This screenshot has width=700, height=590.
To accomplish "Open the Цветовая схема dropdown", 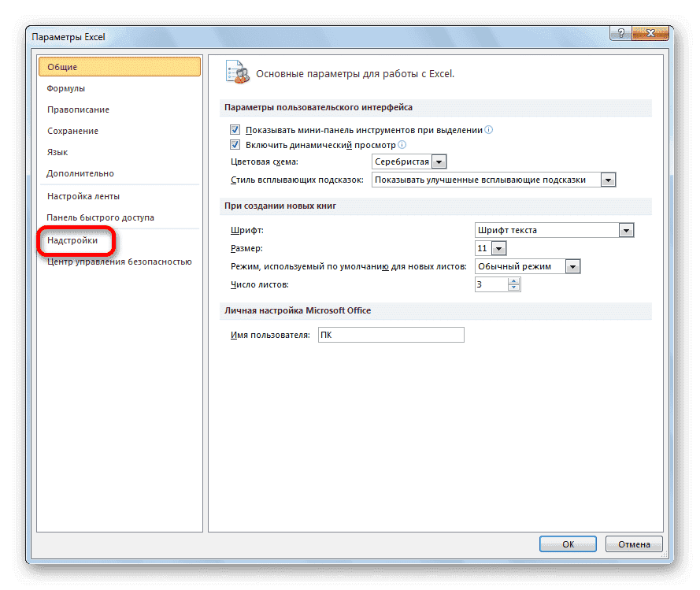I will (x=438, y=161).
